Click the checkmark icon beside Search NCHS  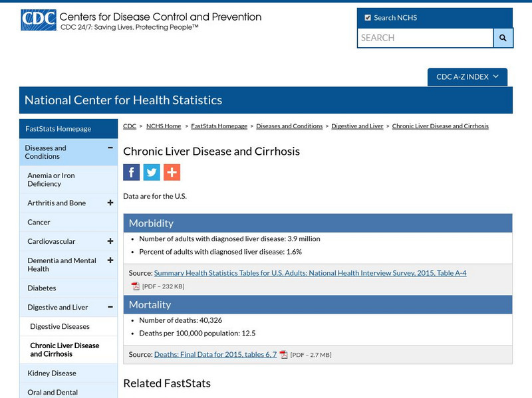368,17
